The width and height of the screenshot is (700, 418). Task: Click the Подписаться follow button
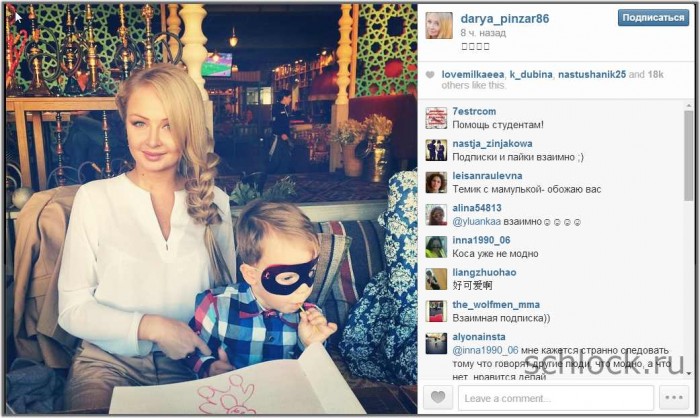[x=653, y=18]
